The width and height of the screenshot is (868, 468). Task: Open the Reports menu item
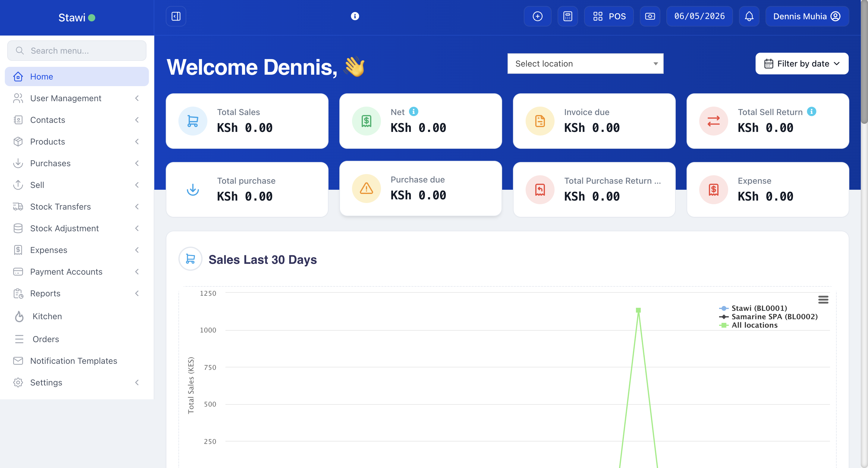pos(77,293)
